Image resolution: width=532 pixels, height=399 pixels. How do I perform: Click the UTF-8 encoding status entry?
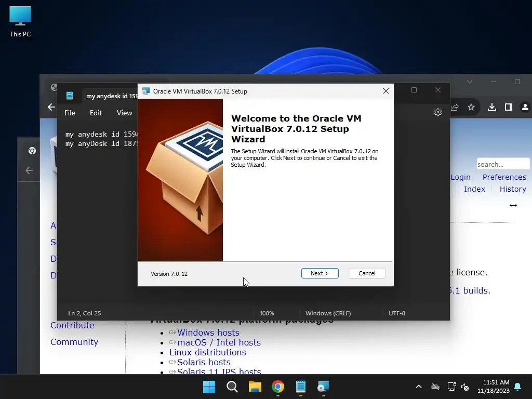click(397, 313)
